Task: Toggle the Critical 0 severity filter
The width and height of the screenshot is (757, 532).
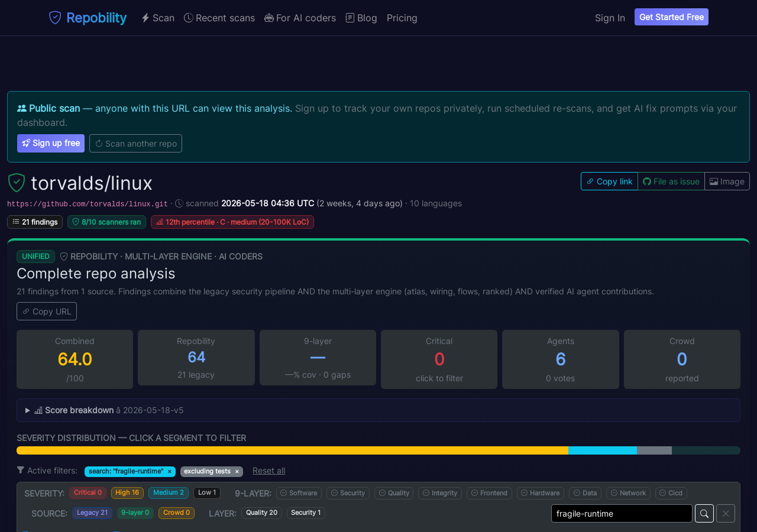Action: [88, 493]
